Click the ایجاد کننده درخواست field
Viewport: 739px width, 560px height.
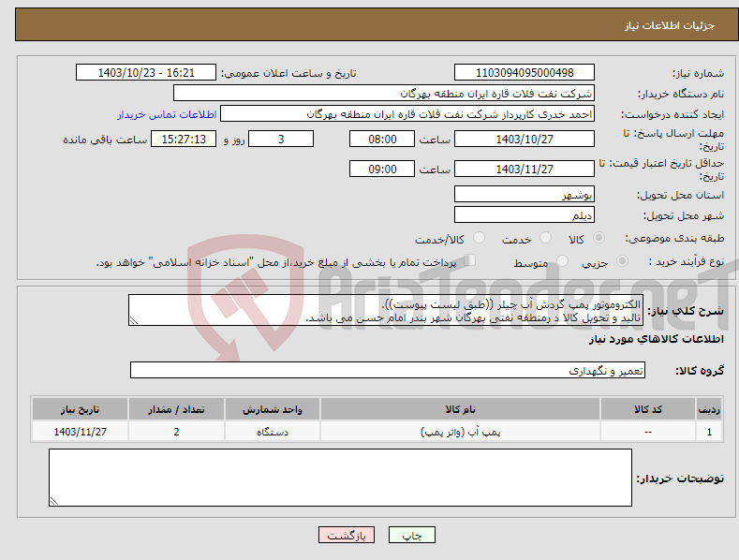pyautogui.click(x=407, y=114)
